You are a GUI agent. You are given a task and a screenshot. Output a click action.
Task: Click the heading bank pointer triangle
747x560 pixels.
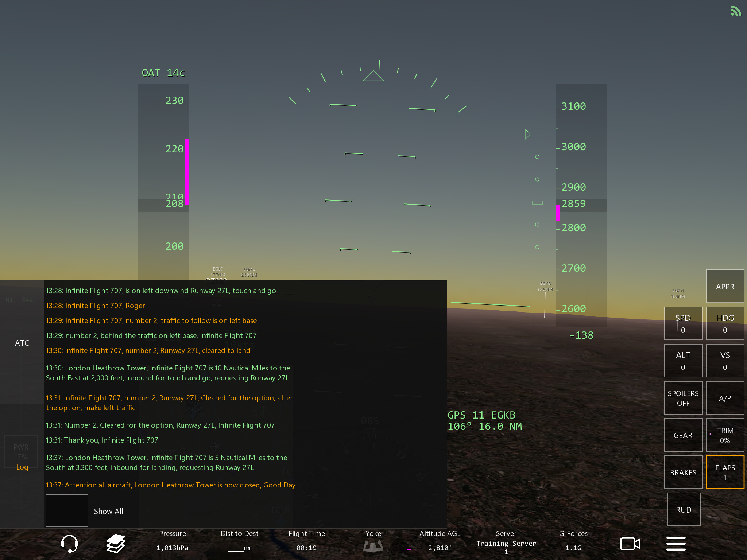coord(373,76)
